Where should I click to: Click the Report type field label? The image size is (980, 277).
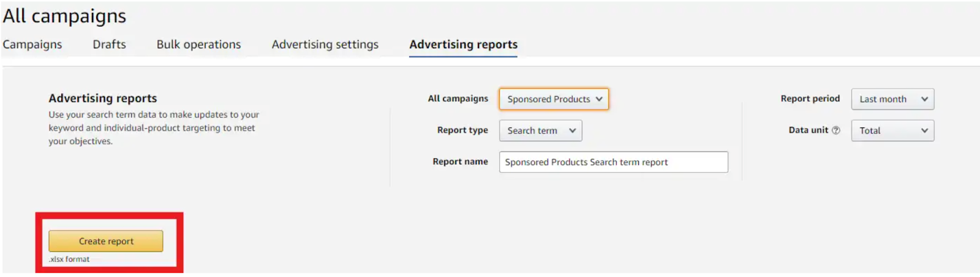coord(462,130)
